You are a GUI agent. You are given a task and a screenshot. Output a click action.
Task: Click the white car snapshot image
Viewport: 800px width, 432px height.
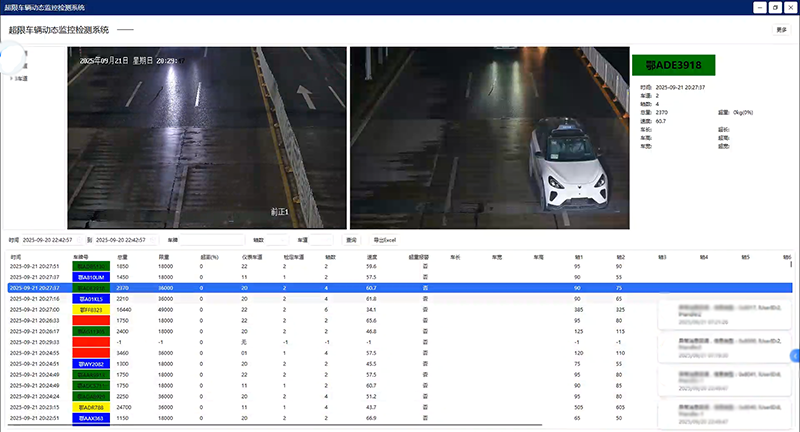[x=487, y=137]
